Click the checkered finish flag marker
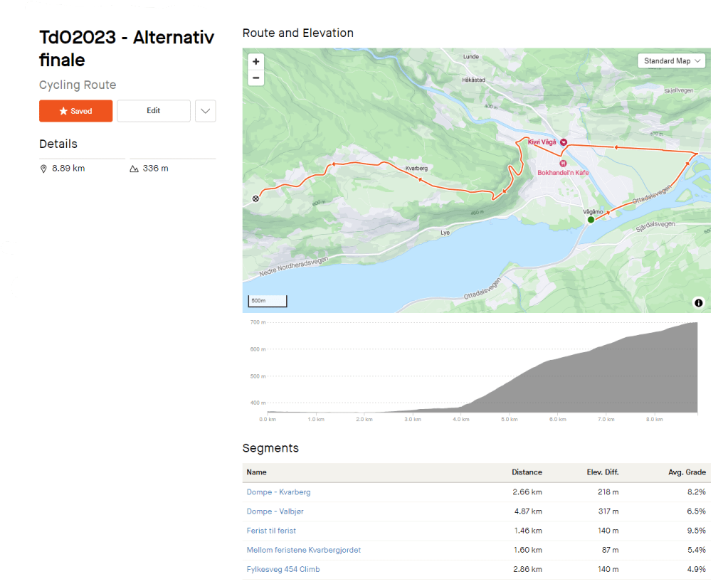728x584 pixels. coord(255,199)
